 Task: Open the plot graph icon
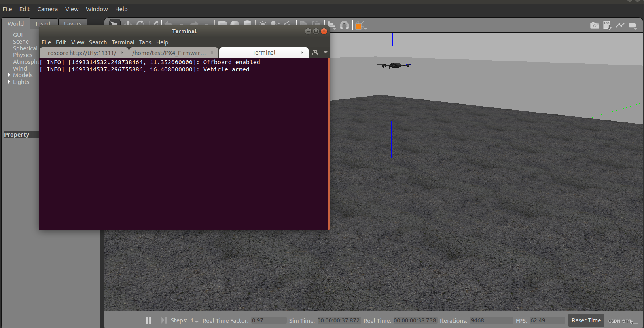[620, 25]
